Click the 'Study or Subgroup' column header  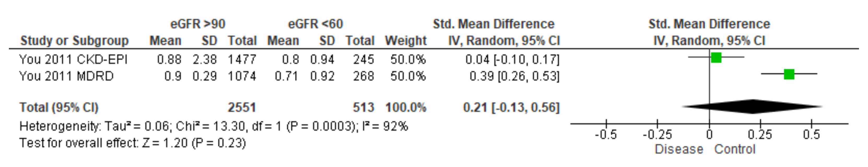point(74,41)
